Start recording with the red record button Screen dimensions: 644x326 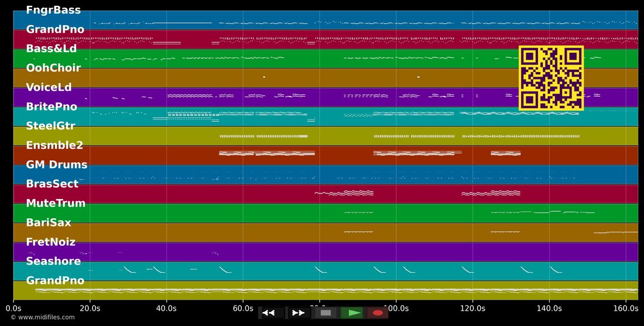pyautogui.click(x=378, y=313)
